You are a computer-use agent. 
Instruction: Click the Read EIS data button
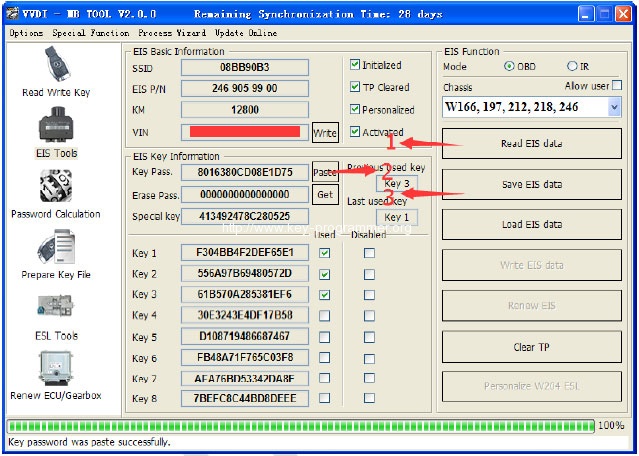[x=532, y=143]
